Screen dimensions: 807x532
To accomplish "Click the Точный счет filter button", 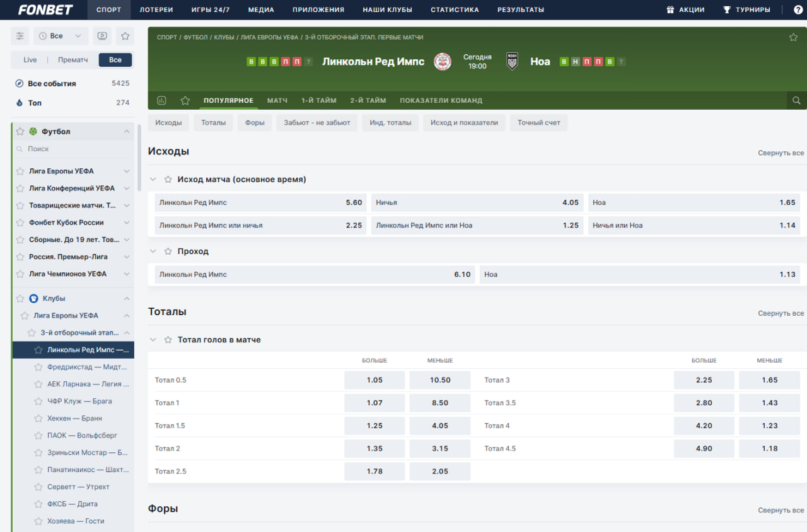I will point(538,122).
